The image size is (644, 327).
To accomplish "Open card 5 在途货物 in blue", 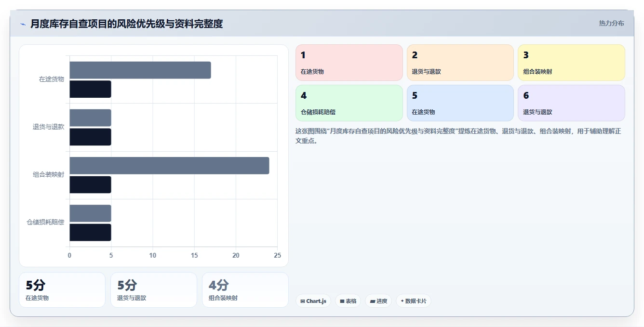I will coord(460,103).
